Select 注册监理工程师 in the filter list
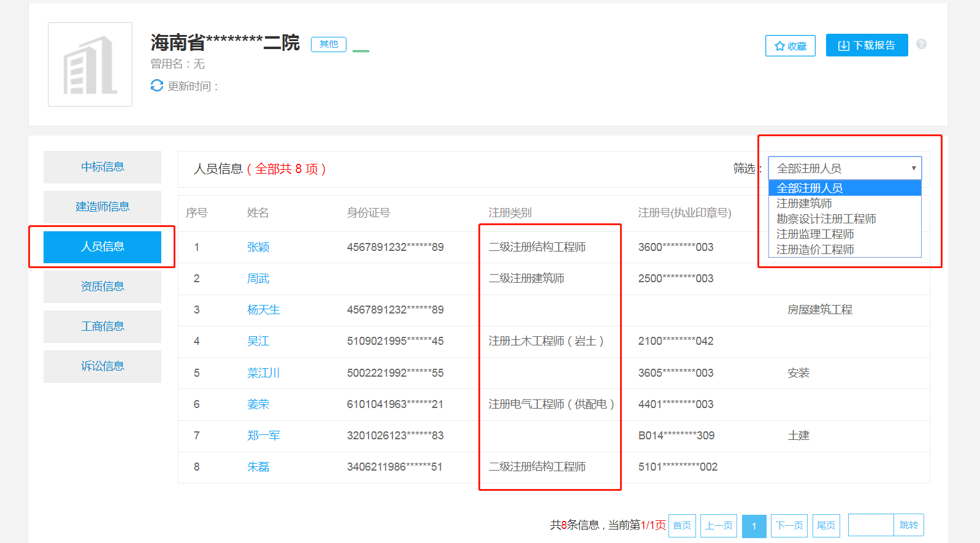Screen dimensions: 980x543 tap(815, 234)
